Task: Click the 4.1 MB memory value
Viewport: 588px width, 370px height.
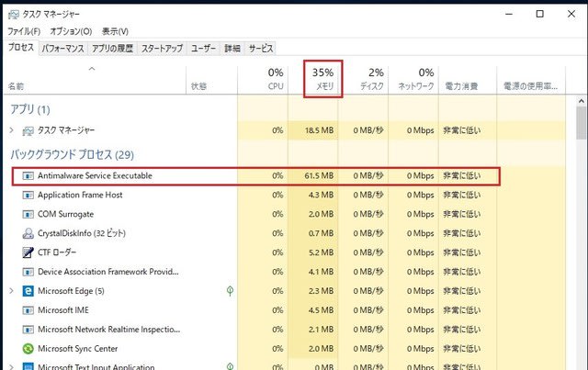Action: point(321,272)
